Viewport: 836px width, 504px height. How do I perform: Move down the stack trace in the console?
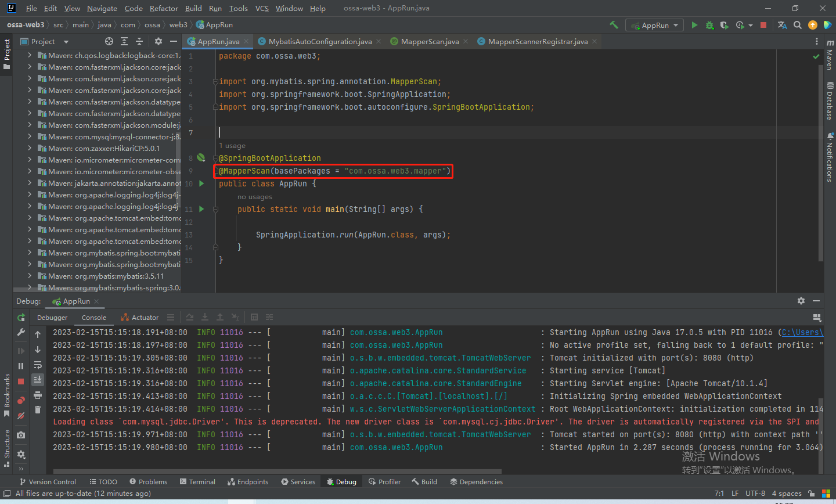coord(38,350)
